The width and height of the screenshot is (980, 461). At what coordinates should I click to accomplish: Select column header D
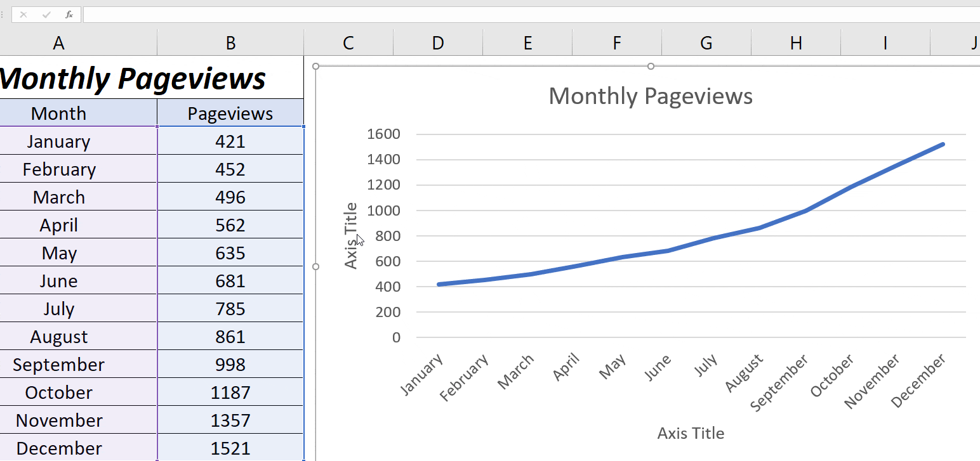click(x=437, y=42)
